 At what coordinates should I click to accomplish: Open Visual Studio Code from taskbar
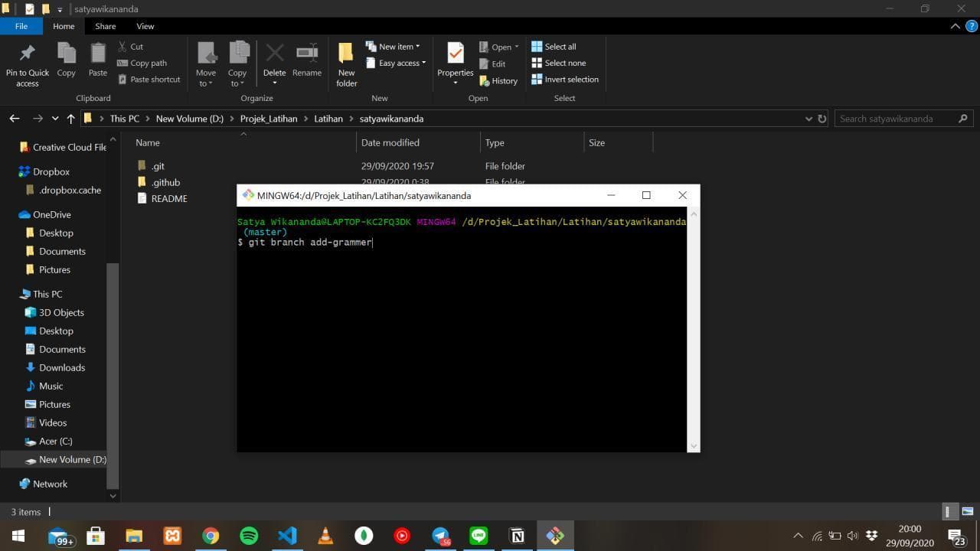(287, 536)
